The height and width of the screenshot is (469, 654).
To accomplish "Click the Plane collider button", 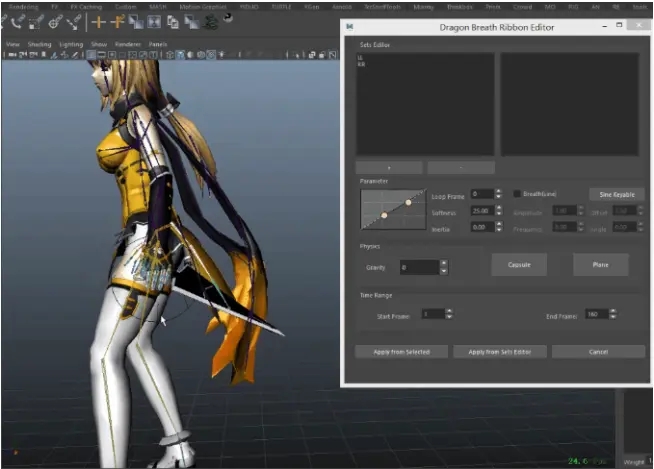I will [x=601, y=265].
